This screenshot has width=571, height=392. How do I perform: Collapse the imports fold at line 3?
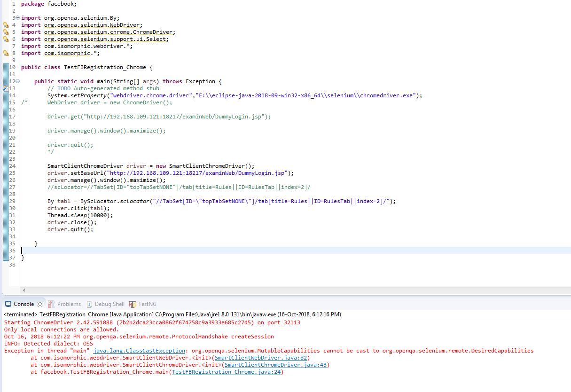18,18
